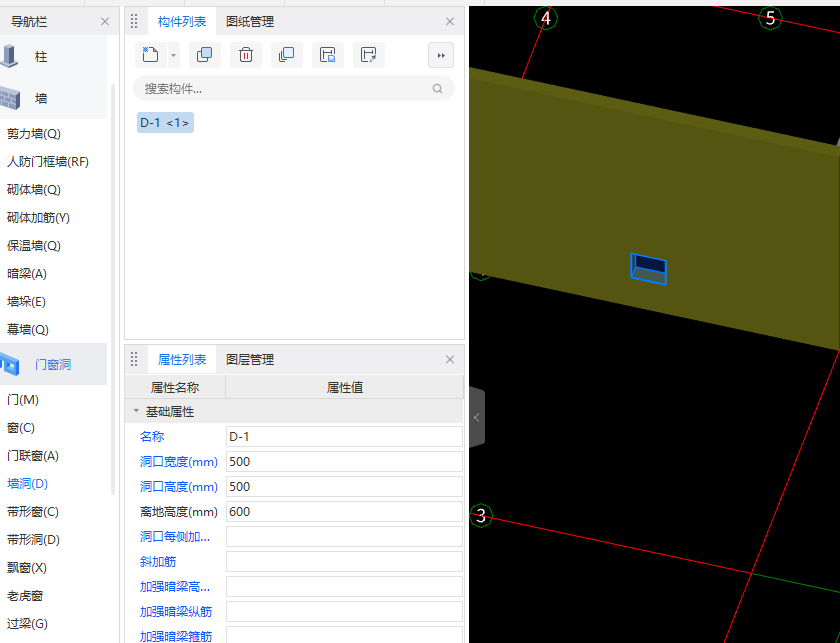This screenshot has width=840, height=643.
Task: Select 门联窗(A) in navigation
Action: [x=33, y=456]
